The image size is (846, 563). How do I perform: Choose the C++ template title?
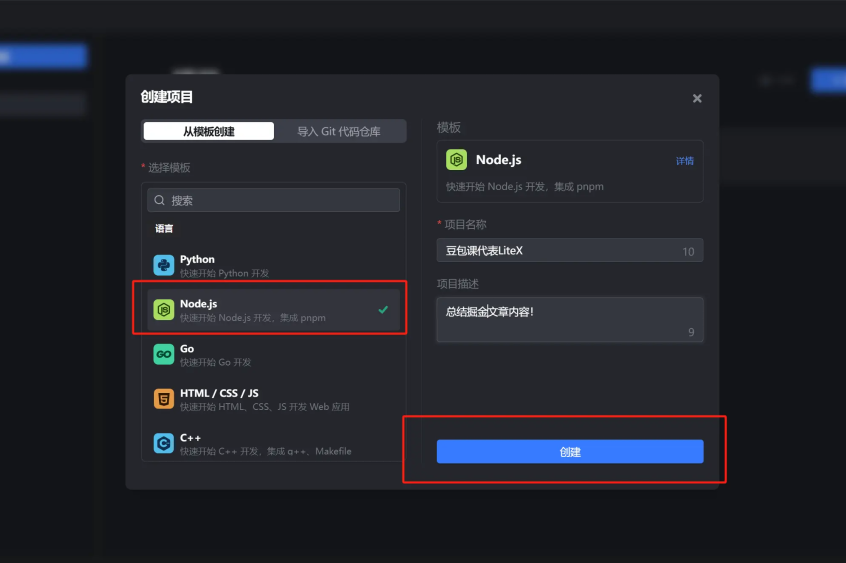click(190, 437)
